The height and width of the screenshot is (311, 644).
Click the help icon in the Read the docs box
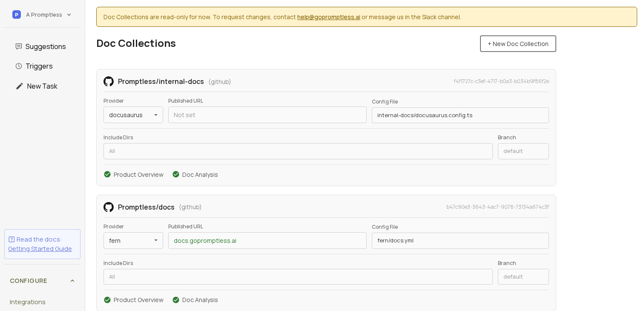pyautogui.click(x=11, y=239)
